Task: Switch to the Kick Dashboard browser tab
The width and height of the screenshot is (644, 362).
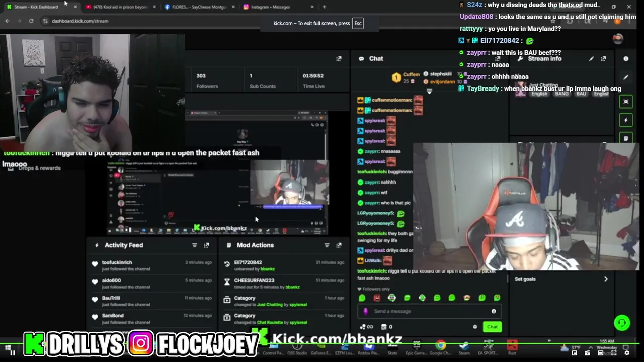Action: coord(40,7)
